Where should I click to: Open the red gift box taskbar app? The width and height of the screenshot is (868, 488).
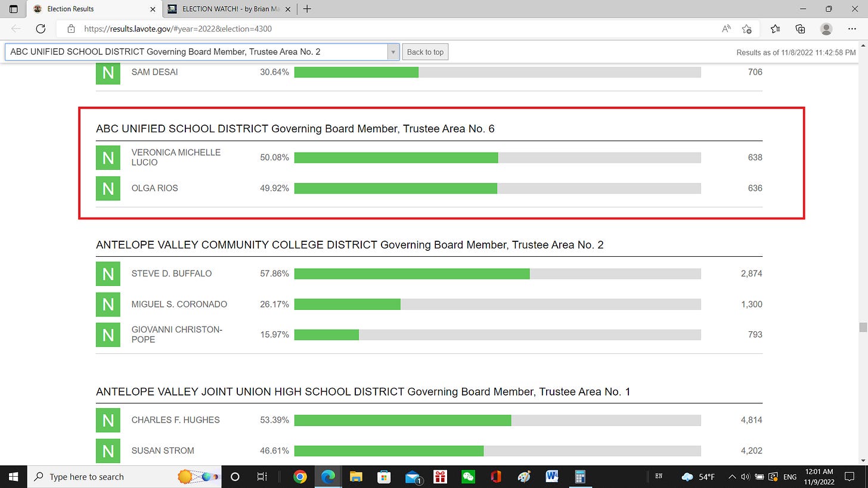(x=440, y=477)
